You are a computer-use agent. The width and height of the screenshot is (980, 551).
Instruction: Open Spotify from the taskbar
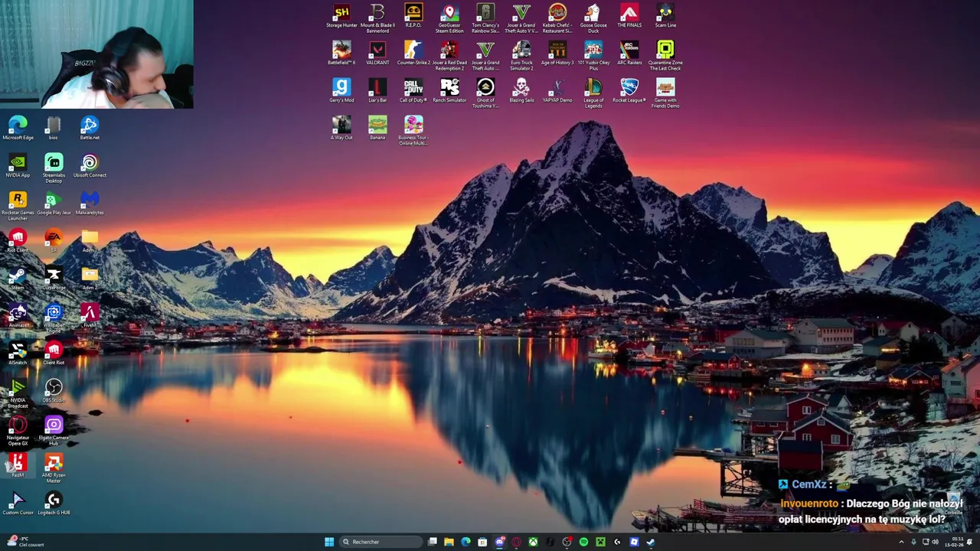click(x=583, y=542)
